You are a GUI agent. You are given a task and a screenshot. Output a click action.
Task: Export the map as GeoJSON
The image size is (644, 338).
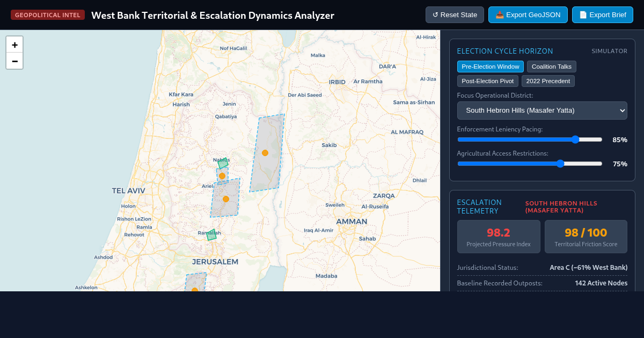click(528, 15)
